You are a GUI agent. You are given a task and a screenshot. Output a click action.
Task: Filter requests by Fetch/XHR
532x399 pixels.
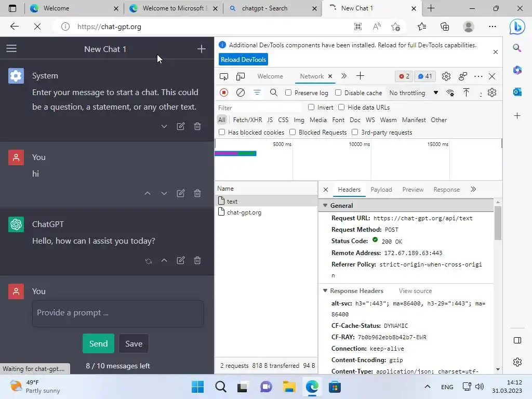(247, 120)
